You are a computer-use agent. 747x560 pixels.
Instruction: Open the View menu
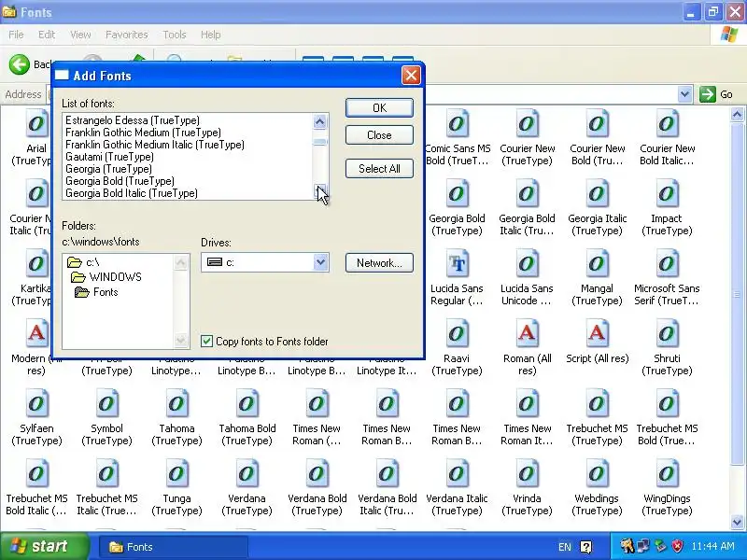(x=80, y=35)
